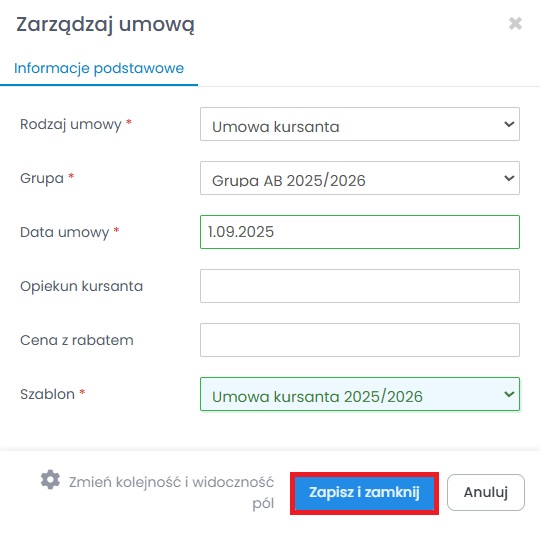This screenshot has height=543, width=547.
Task: Focus the Data umowy field
Action: pyautogui.click(x=360, y=232)
